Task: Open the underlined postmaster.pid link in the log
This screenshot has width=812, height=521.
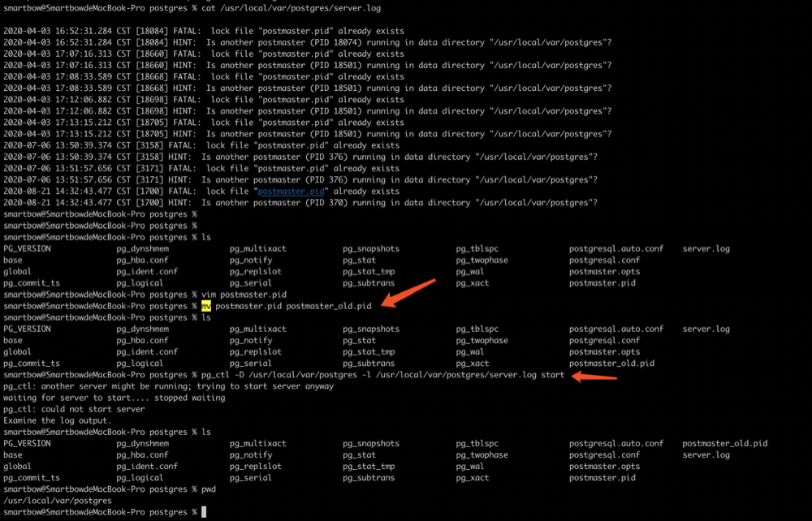Action: click(x=291, y=192)
